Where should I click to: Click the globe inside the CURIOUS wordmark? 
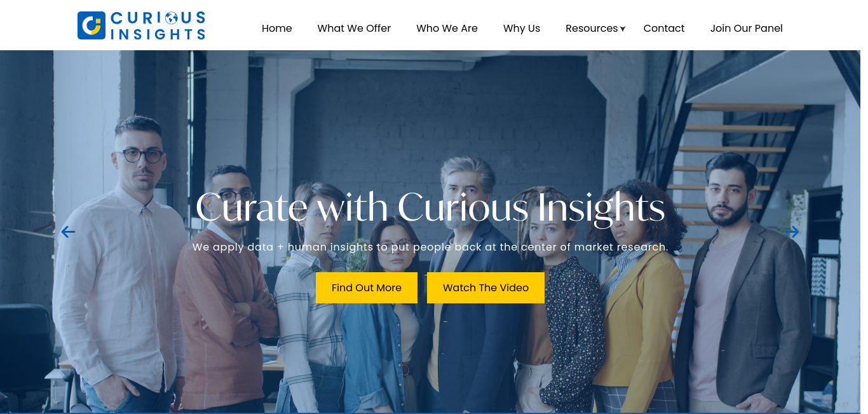[x=172, y=18]
